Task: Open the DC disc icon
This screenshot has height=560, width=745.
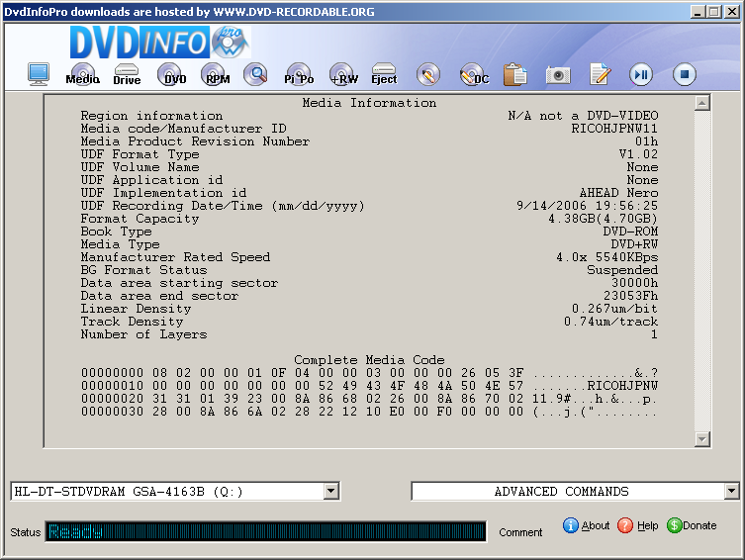Action: point(474,74)
